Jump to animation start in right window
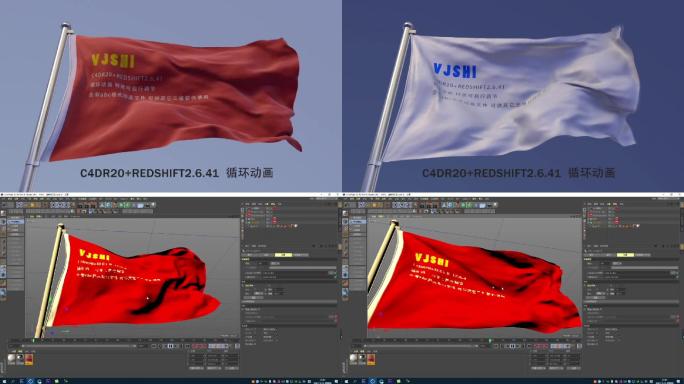Image resolution: width=684 pixels, height=384 pixels. click(496, 346)
